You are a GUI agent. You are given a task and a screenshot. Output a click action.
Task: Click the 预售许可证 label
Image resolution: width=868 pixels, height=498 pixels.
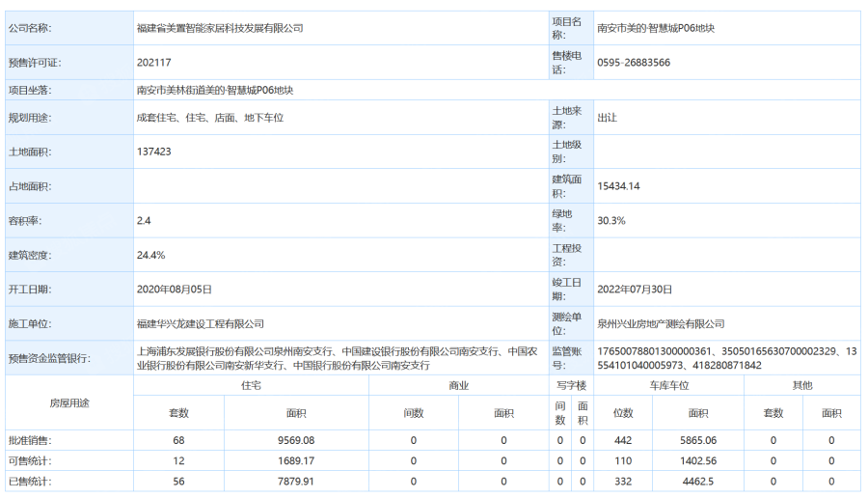tap(35, 63)
